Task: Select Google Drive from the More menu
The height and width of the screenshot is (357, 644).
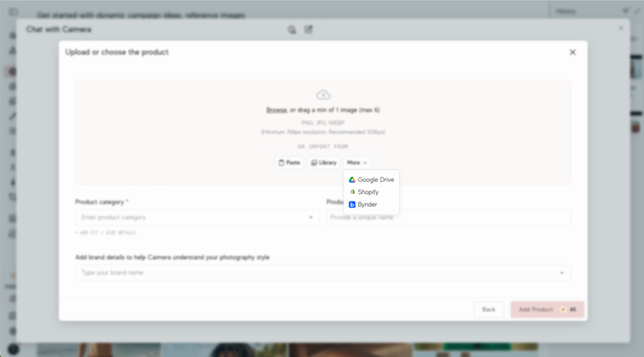Action: 371,179
